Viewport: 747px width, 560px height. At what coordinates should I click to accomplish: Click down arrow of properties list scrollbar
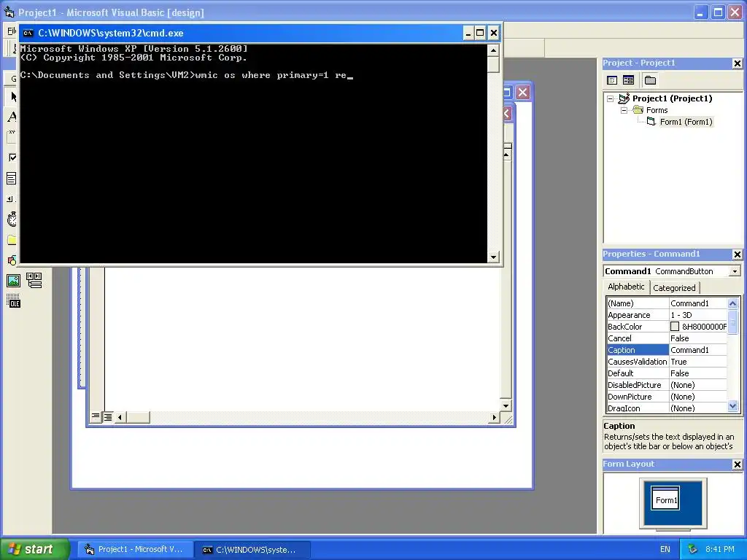tap(732, 406)
